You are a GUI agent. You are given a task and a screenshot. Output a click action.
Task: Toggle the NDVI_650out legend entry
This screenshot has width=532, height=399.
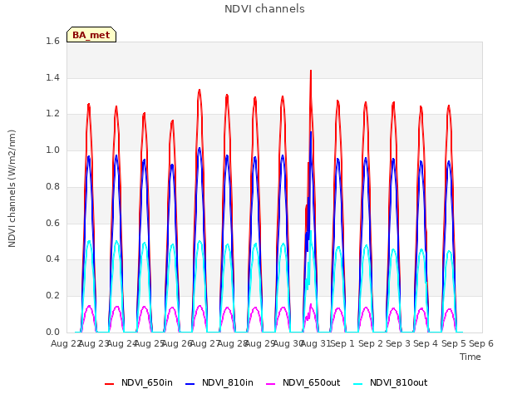(303, 383)
